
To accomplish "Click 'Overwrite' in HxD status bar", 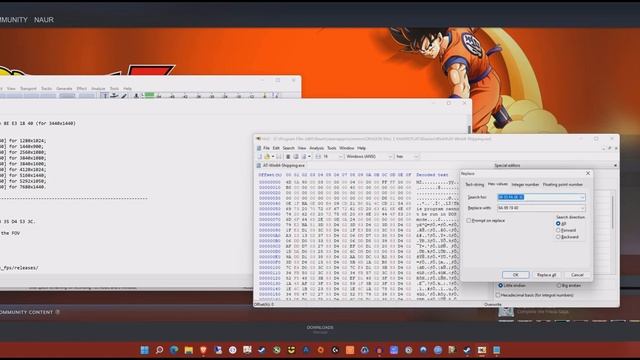I will pos(493,304).
